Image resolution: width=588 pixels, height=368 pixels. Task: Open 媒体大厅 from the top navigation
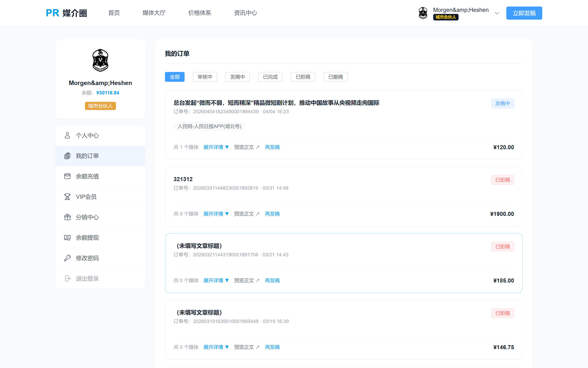(154, 13)
